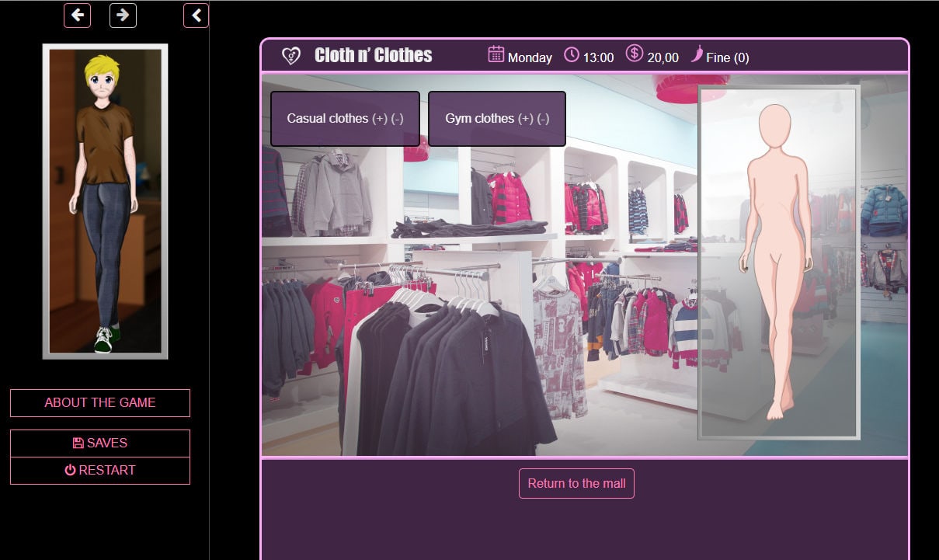Screen dimensions: 939x560
Task: Click the clock icon beside 13:00
Action: pos(571,54)
